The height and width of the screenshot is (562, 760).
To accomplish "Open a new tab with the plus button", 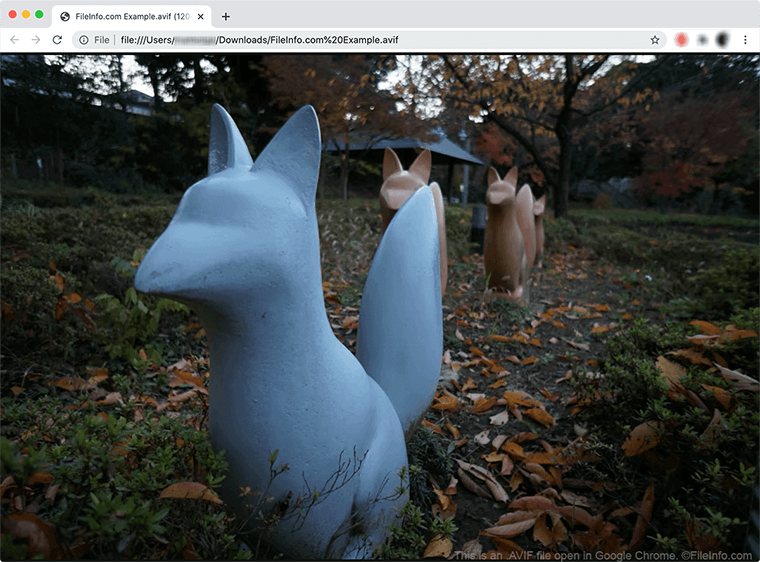I will [x=226, y=16].
